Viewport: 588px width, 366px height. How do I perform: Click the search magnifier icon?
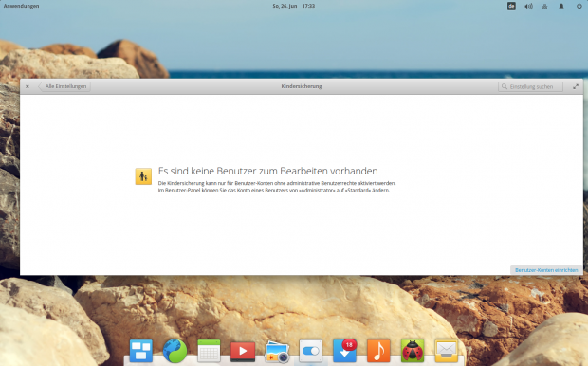[x=505, y=86]
